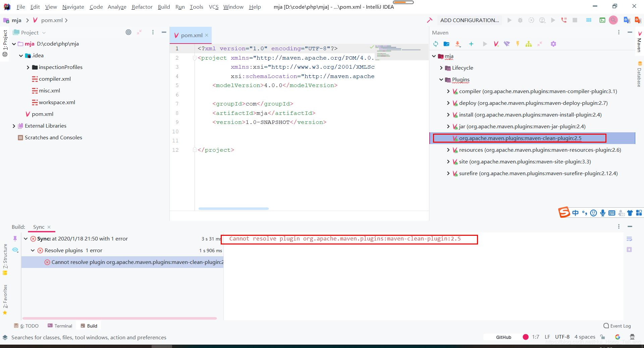This screenshot has height=348, width=644.
Task: Open ADD CONFIGURATION dropdown
Action: (x=470, y=20)
